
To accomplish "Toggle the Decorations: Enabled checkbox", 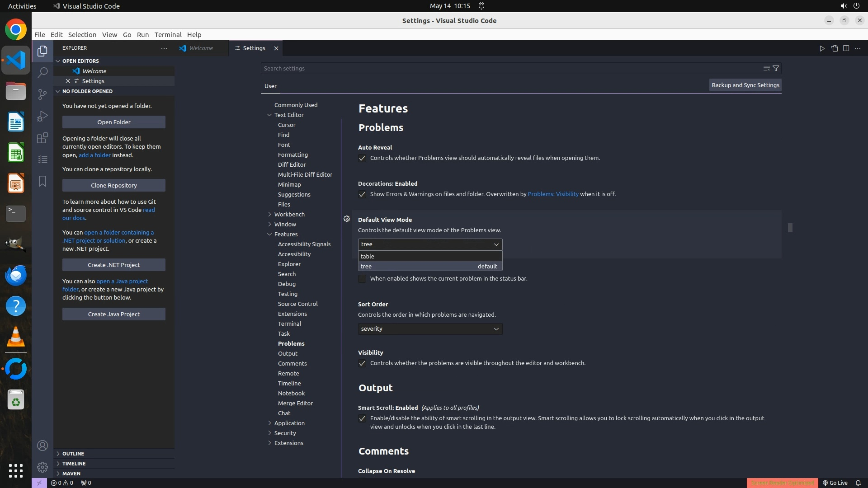I will 362,194.
